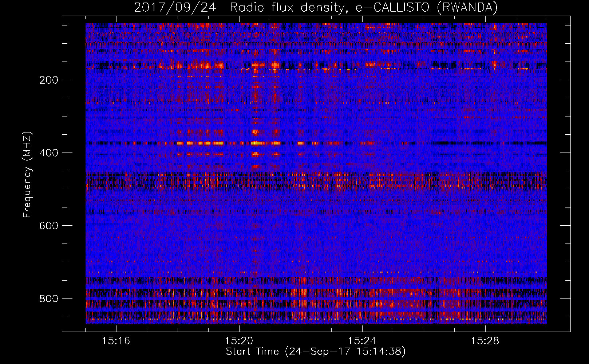Click the 400 frequency tick label
This screenshot has height=364, width=589.
[49, 153]
